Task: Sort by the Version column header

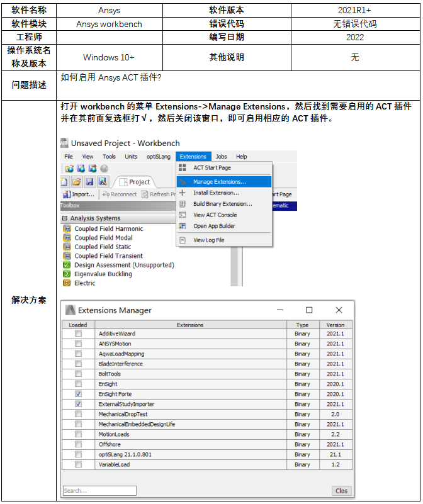Action: [x=336, y=325]
